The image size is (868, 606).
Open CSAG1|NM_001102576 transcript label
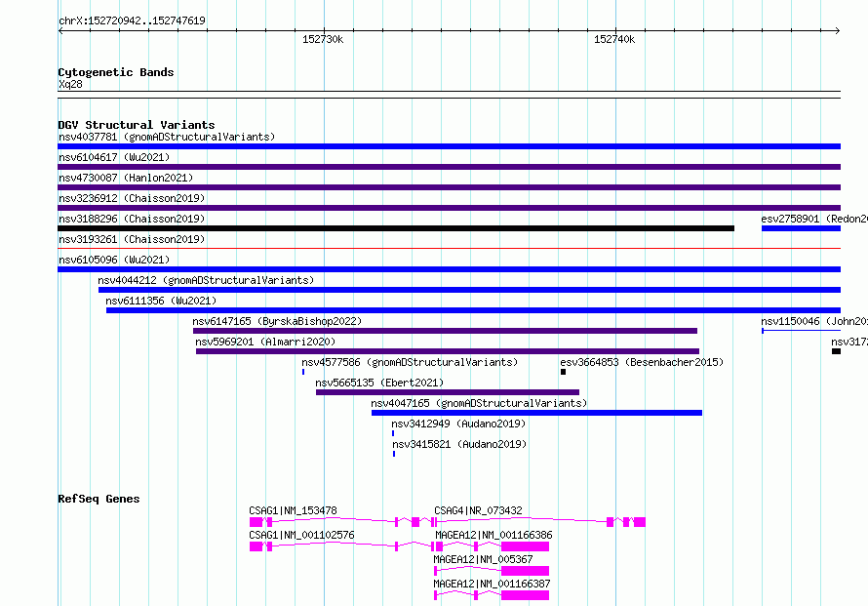(301, 535)
